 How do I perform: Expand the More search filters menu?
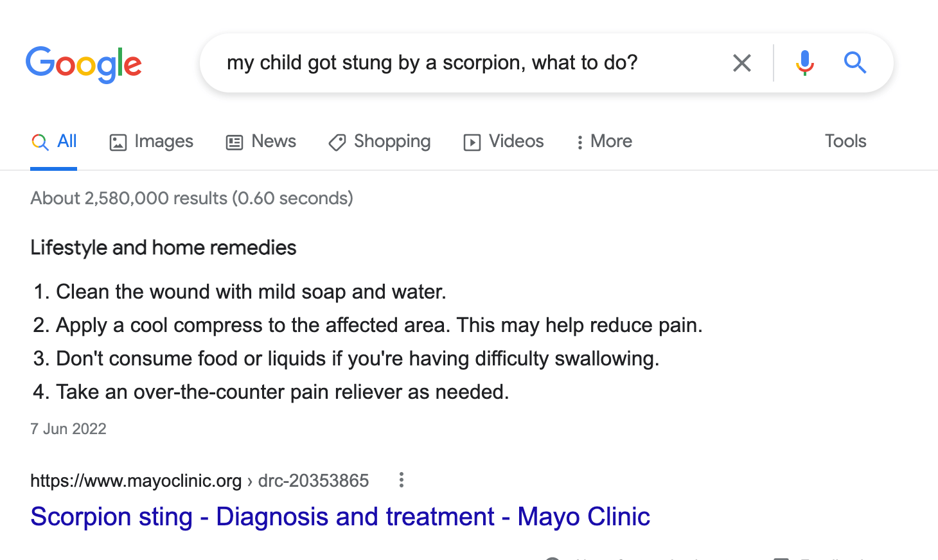605,141
